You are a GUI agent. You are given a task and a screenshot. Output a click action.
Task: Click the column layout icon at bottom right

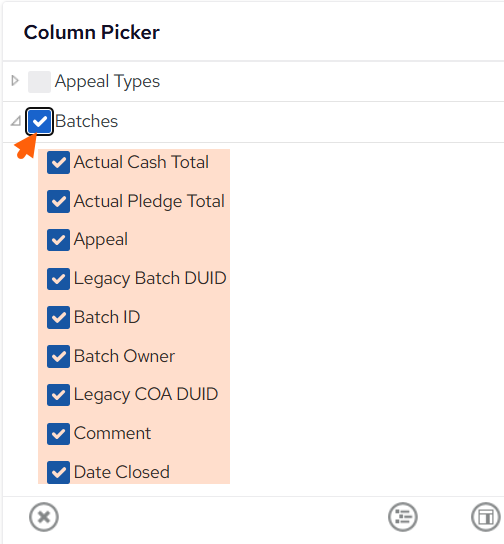tap(486, 517)
